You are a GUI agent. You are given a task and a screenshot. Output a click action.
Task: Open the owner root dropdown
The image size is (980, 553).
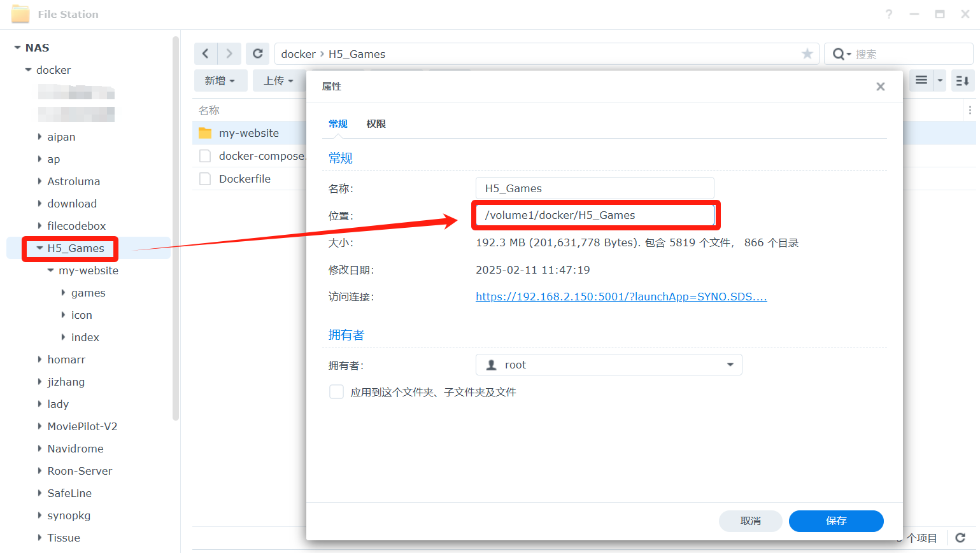click(x=609, y=365)
